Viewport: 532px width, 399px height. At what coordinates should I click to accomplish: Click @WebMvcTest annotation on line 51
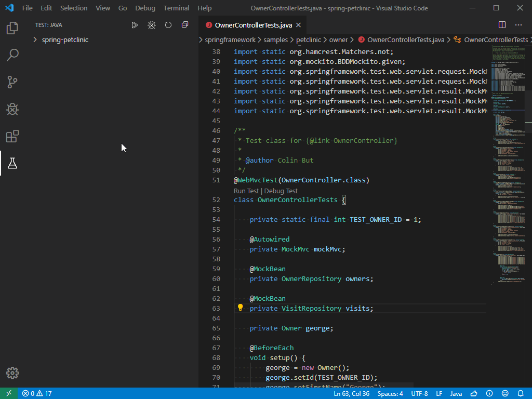[x=256, y=180]
